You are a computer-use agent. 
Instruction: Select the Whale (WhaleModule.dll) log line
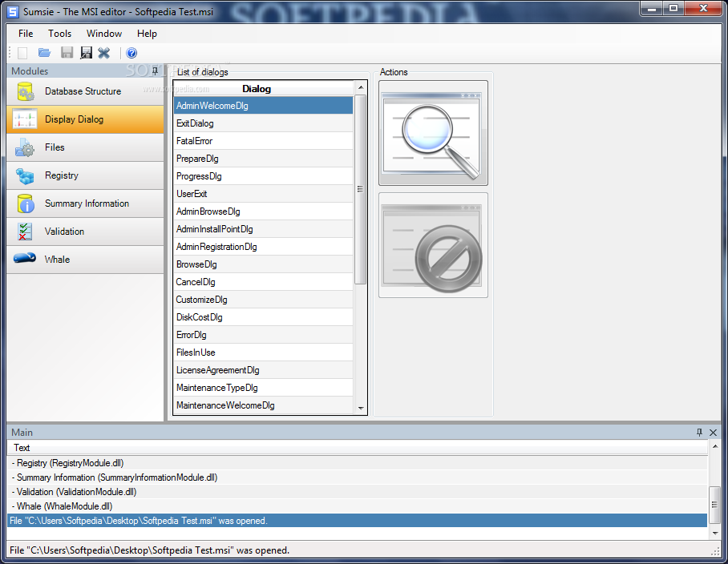[x=358, y=506]
